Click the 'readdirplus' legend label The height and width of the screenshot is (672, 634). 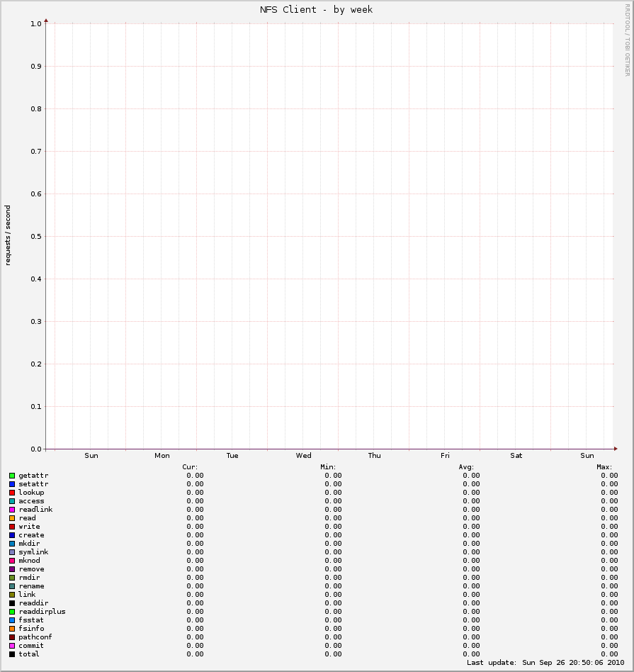click(x=42, y=612)
